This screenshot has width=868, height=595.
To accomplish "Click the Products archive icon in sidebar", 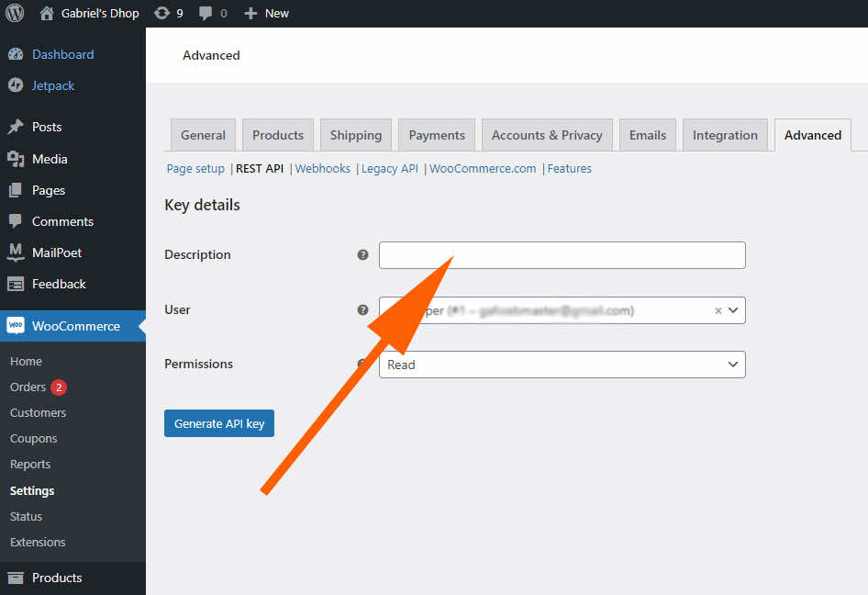I will tap(16, 578).
